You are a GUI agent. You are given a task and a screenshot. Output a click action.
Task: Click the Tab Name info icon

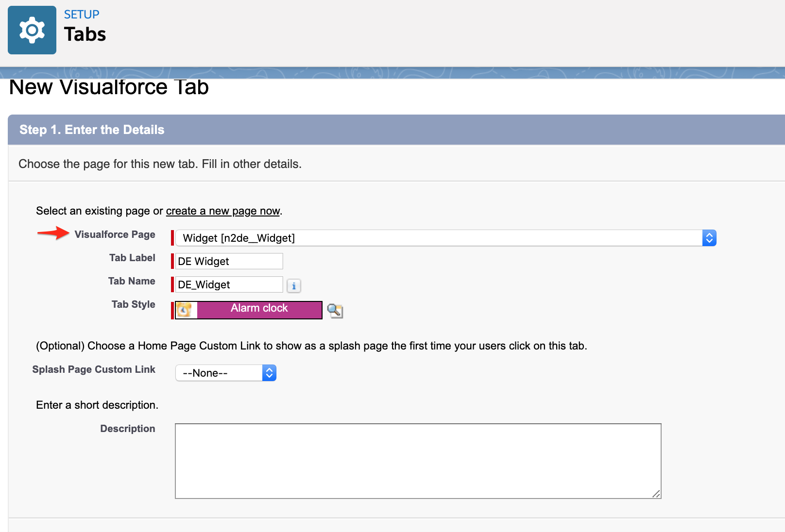point(294,286)
